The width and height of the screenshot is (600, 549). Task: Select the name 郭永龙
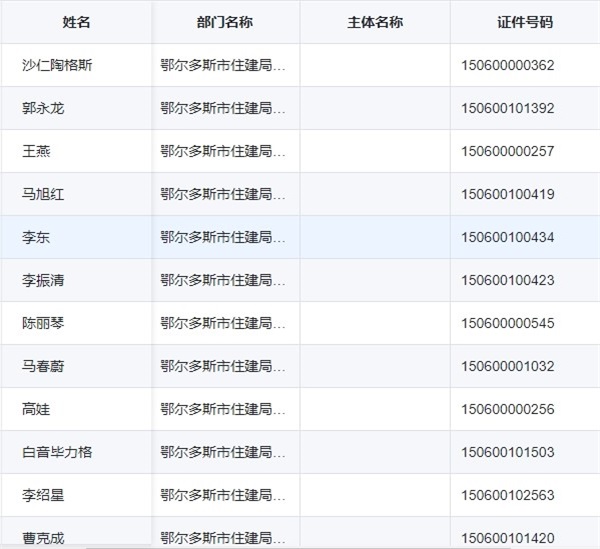coord(43,108)
